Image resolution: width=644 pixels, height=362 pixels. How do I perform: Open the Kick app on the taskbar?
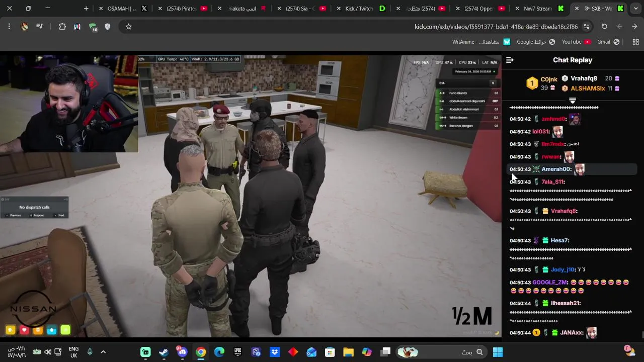pyautogui.click(x=145, y=352)
